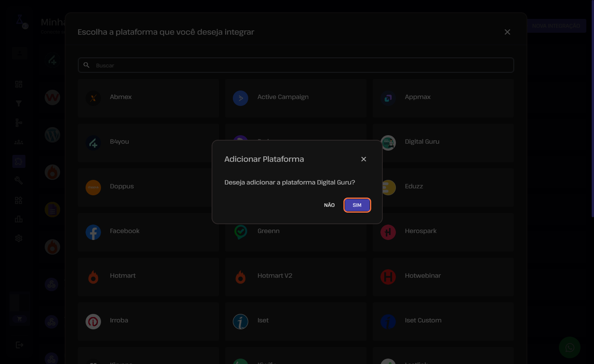This screenshot has height=364, width=594.
Task: Select the Iset Custom logo
Action: click(388, 322)
